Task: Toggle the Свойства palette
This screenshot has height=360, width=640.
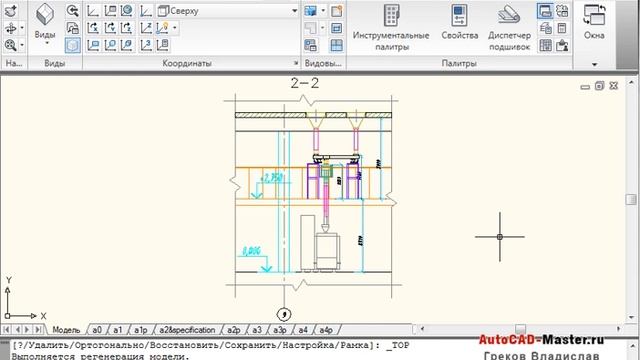Action: 460,22
